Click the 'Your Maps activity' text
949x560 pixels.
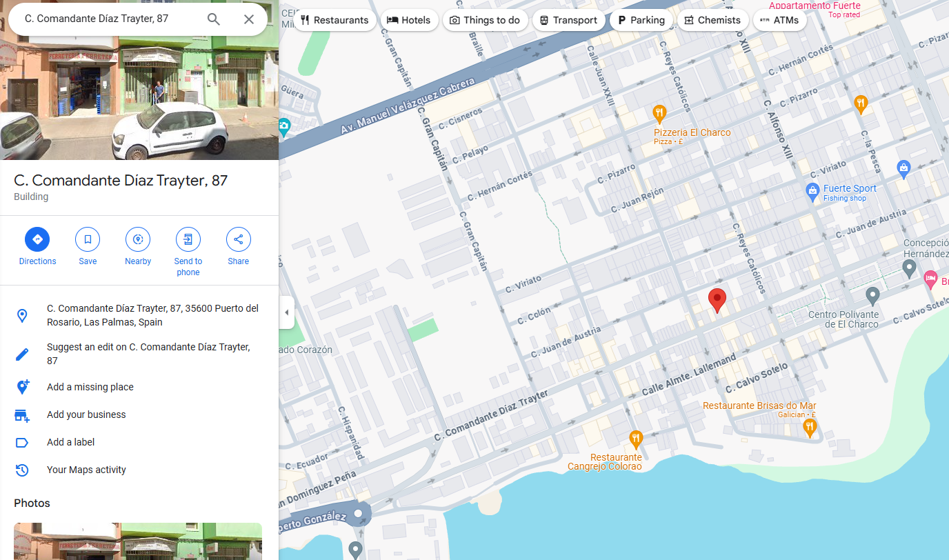86,470
